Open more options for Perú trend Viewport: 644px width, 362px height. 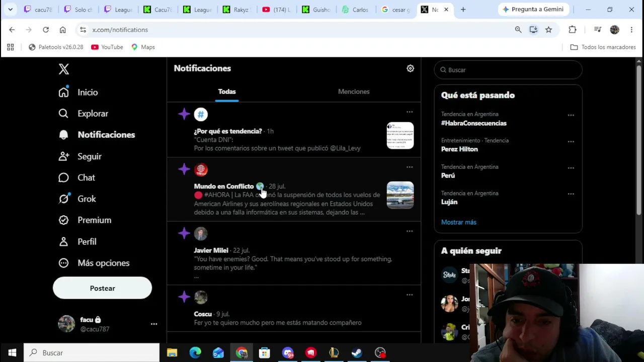coord(571,168)
